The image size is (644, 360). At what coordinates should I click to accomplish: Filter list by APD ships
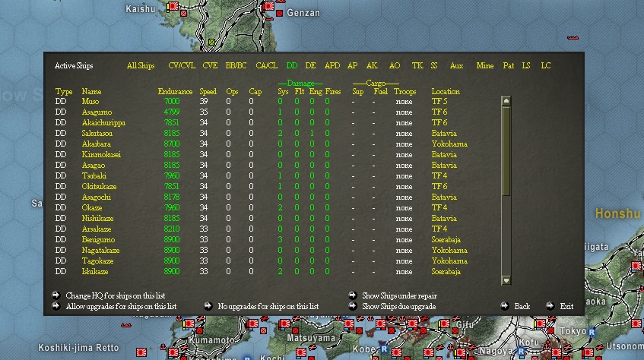pyautogui.click(x=332, y=65)
